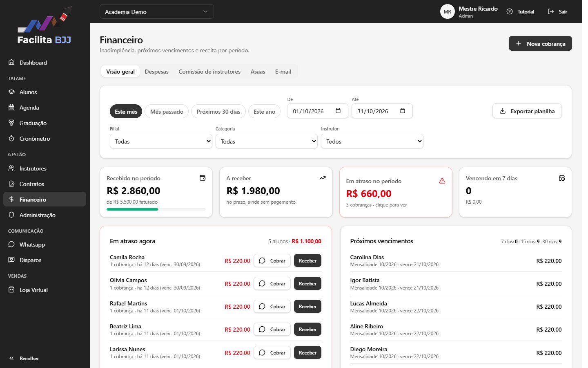The height and width of the screenshot is (368, 588).
Task: Open the Whatsapp chat bubble icon
Action: (11, 245)
